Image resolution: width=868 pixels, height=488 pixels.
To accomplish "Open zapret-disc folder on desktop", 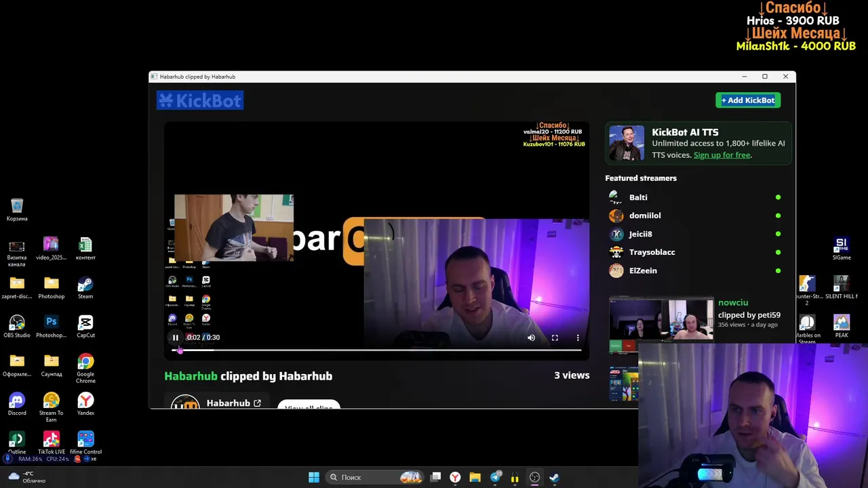I will click(x=17, y=287).
